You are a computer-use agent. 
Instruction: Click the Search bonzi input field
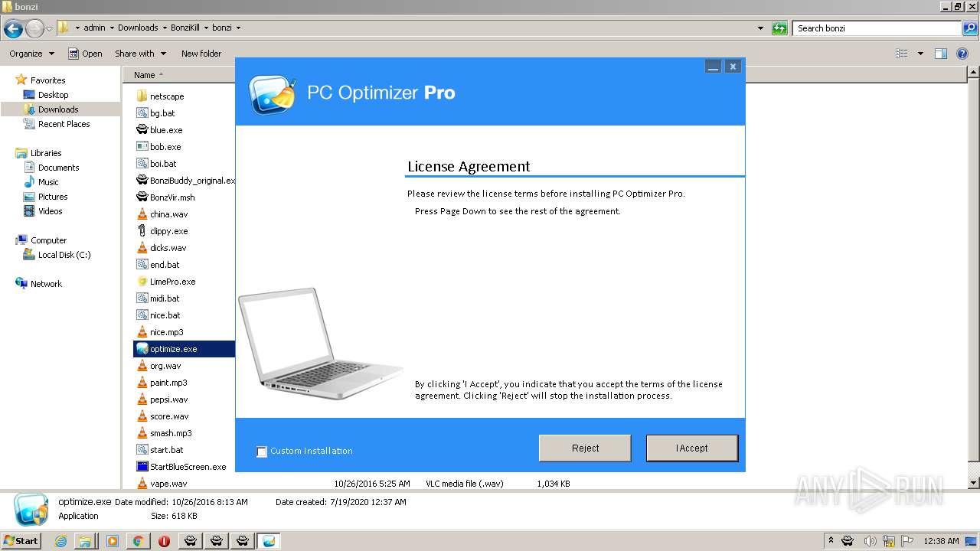(x=877, y=28)
